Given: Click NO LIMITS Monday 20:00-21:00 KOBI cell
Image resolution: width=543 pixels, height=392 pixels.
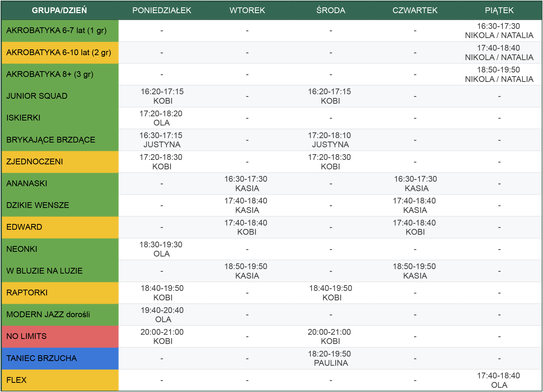Looking at the screenshot, I should [162, 336].
